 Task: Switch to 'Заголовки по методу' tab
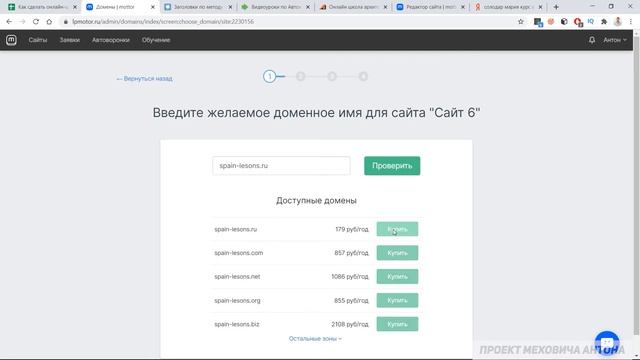[198, 7]
